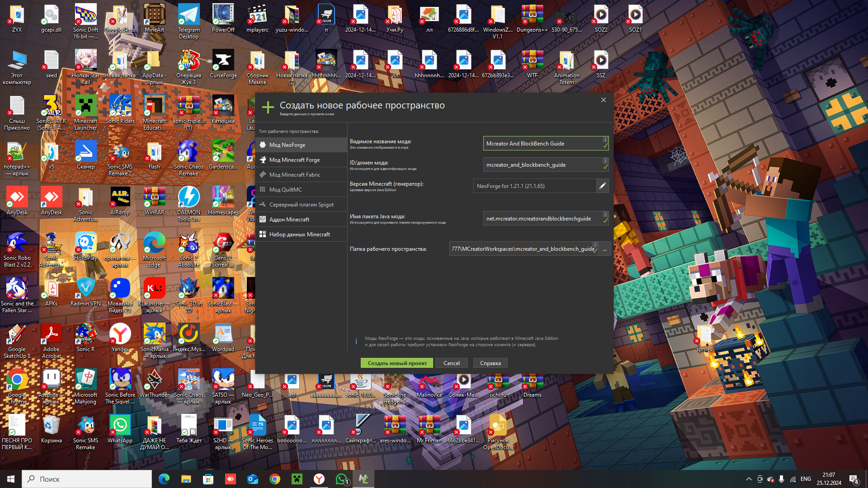868x488 pixels.
Task: Open the Справка help button
Action: click(490, 363)
